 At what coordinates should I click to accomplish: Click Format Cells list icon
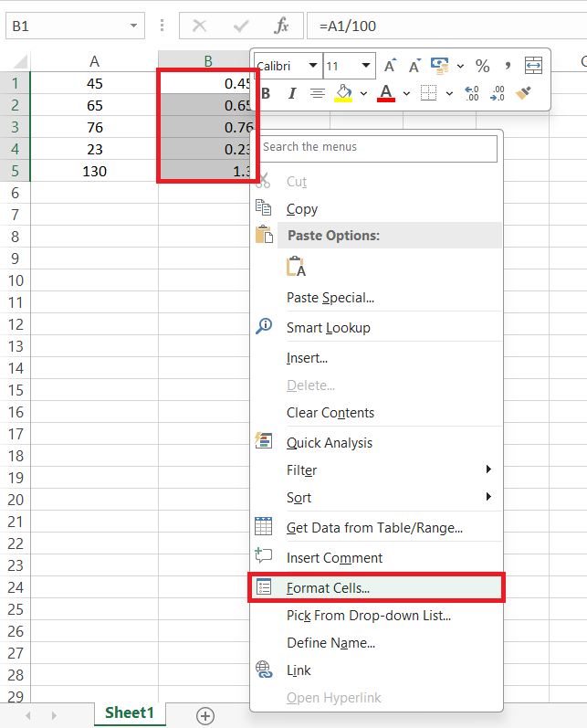pyautogui.click(x=264, y=586)
